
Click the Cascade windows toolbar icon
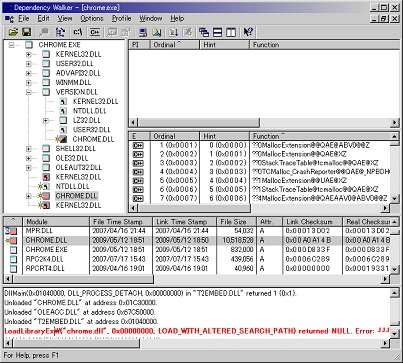[x=204, y=32]
